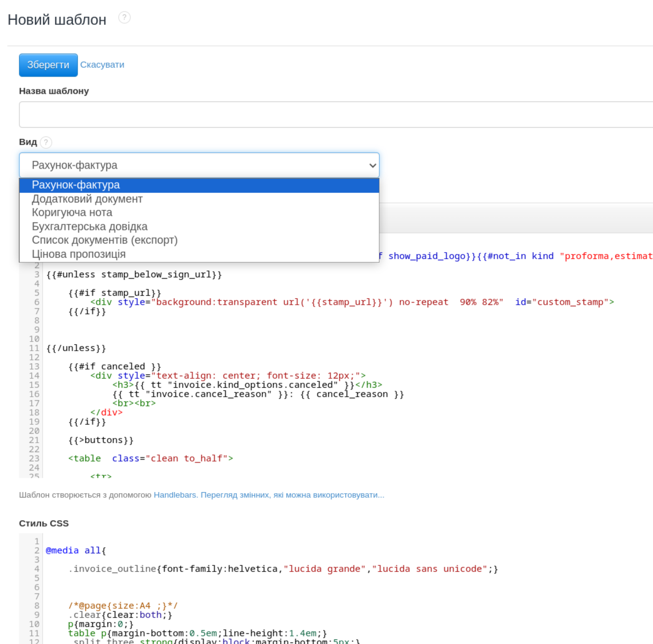Screen dimensions: 653x644
Task: Cancel template creation via Скасувати
Action: click(102, 65)
